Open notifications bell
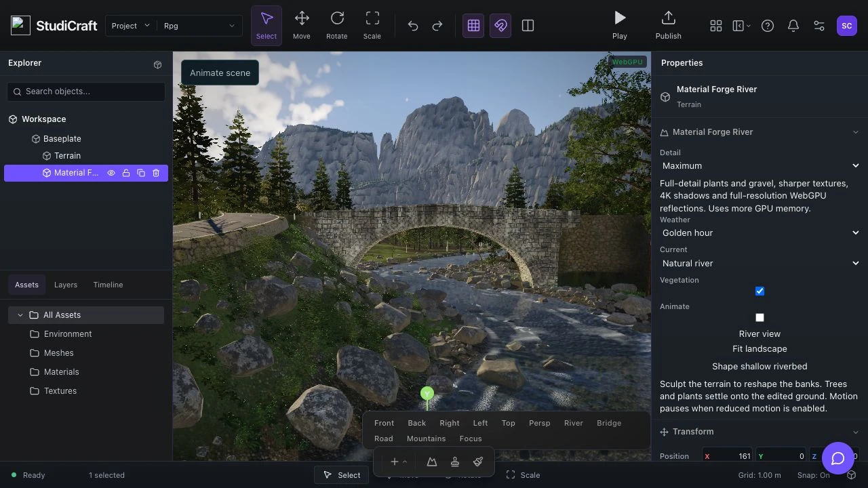The width and height of the screenshot is (868, 488). pos(793,26)
